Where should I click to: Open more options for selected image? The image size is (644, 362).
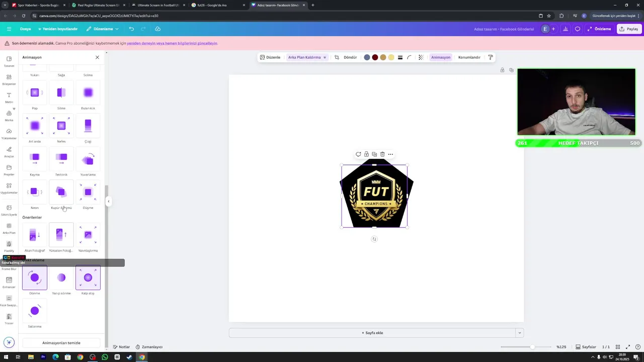coord(390,154)
